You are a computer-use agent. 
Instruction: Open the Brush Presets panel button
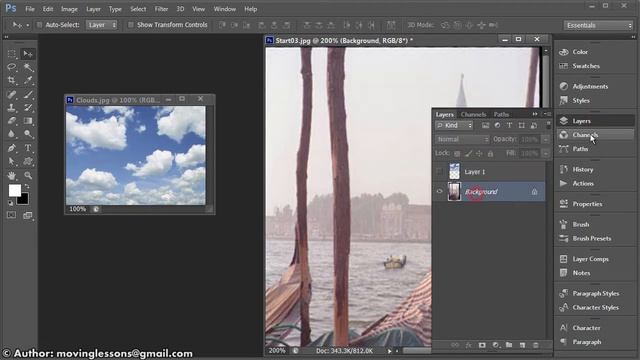pyautogui.click(x=595, y=238)
